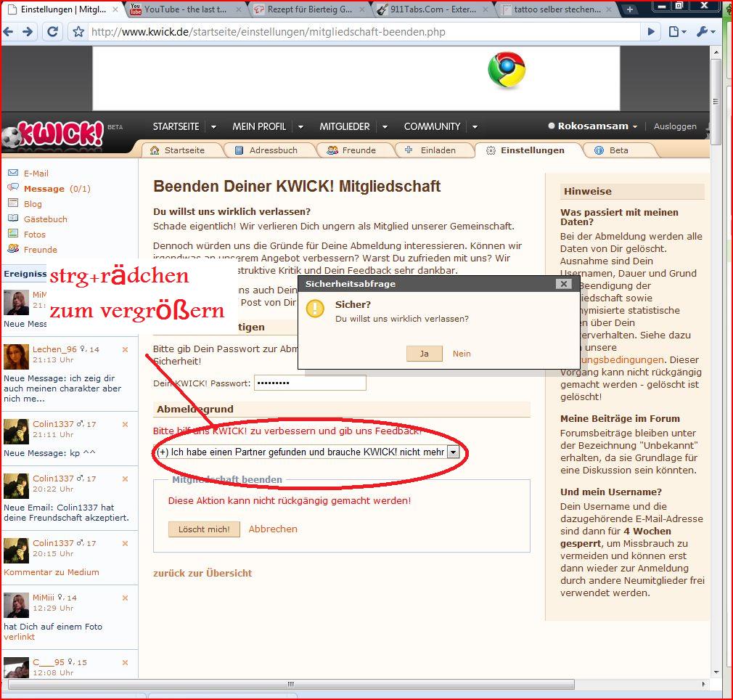Click the MiMiii 12:29 profile thumbnail
This screenshot has height=700, width=733.
(x=16, y=605)
